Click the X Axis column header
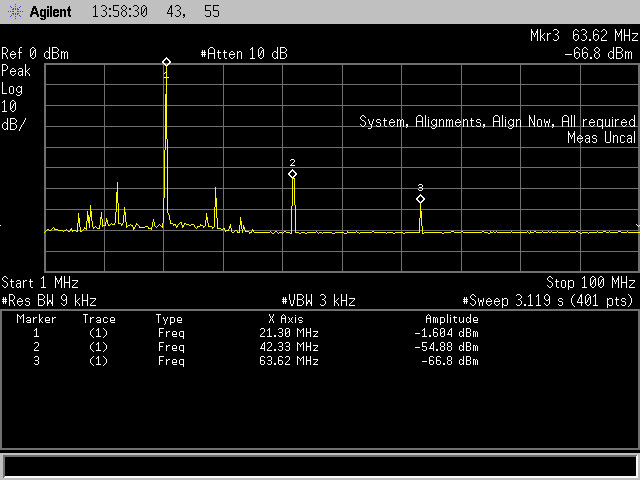Screen dimensions: 640x480 pos(286,319)
